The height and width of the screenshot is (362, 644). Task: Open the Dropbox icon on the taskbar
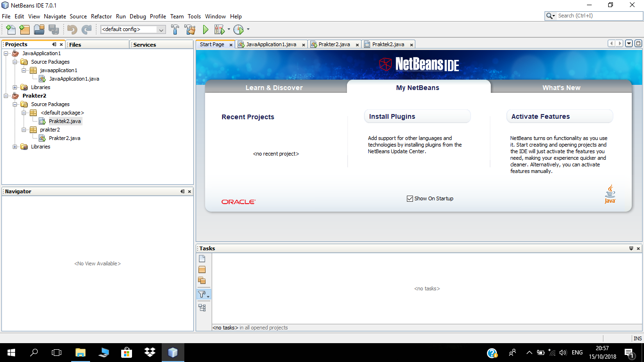150,352
